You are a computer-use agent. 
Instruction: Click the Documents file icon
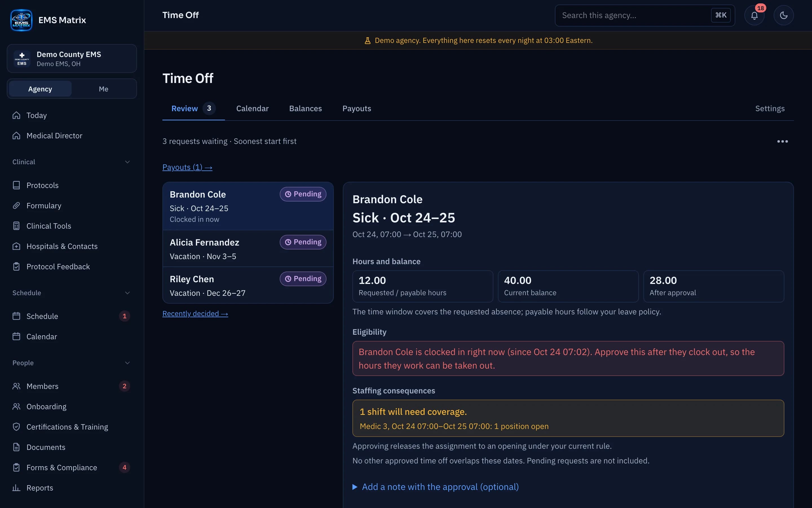click(16, 447)
